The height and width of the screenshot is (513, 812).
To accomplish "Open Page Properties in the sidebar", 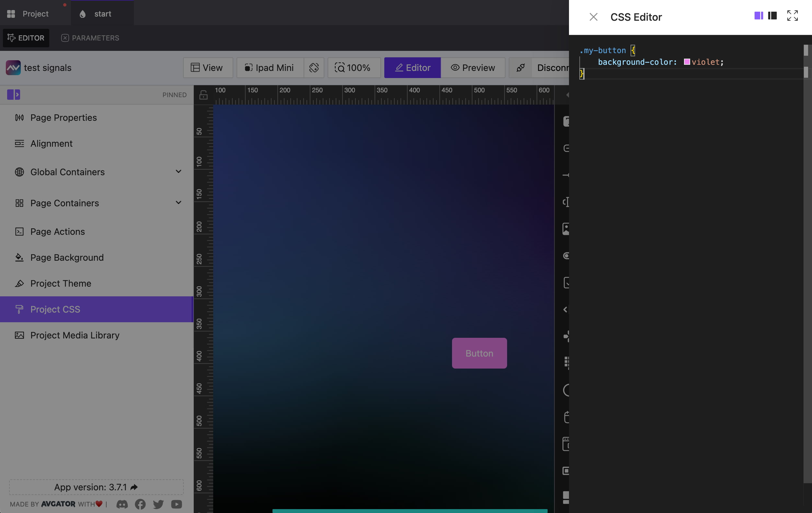I will coord(64,118).
